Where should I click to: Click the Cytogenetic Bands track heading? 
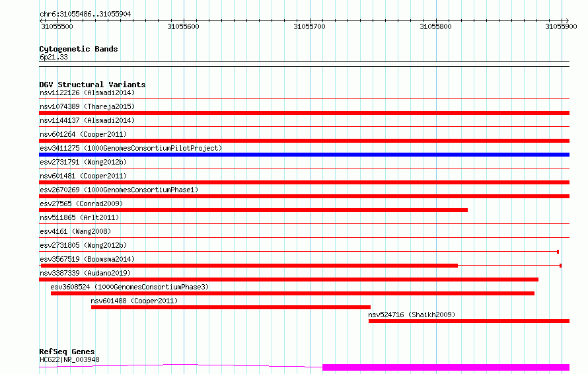click(x=79, y=49)
